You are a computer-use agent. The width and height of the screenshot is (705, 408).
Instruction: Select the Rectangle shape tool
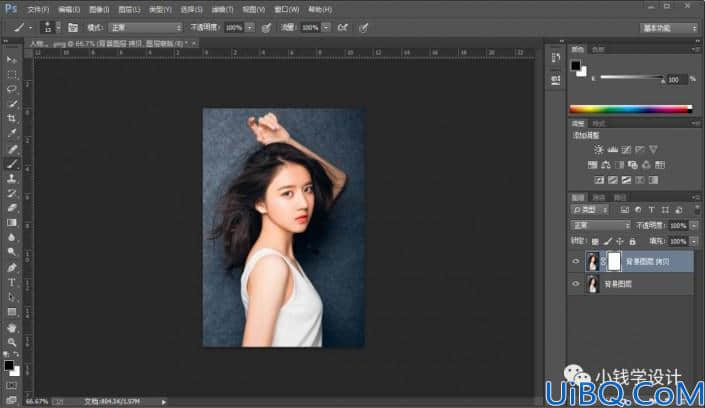tap(12, 312)
